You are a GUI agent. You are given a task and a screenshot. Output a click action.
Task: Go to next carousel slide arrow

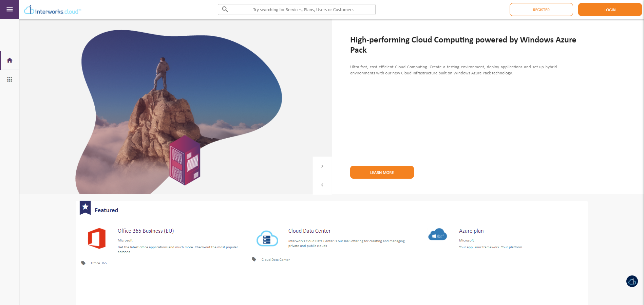click(x=322, y=166)
